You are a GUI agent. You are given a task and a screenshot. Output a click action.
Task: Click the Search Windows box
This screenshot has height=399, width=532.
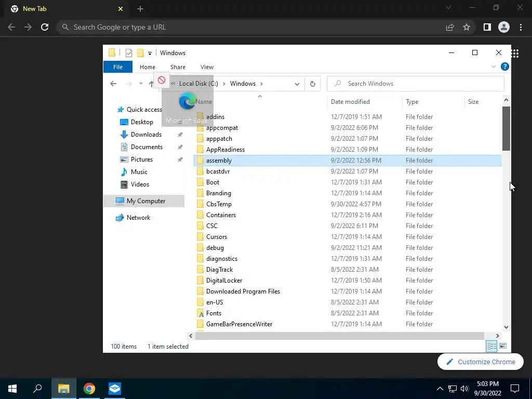[415, 84]
